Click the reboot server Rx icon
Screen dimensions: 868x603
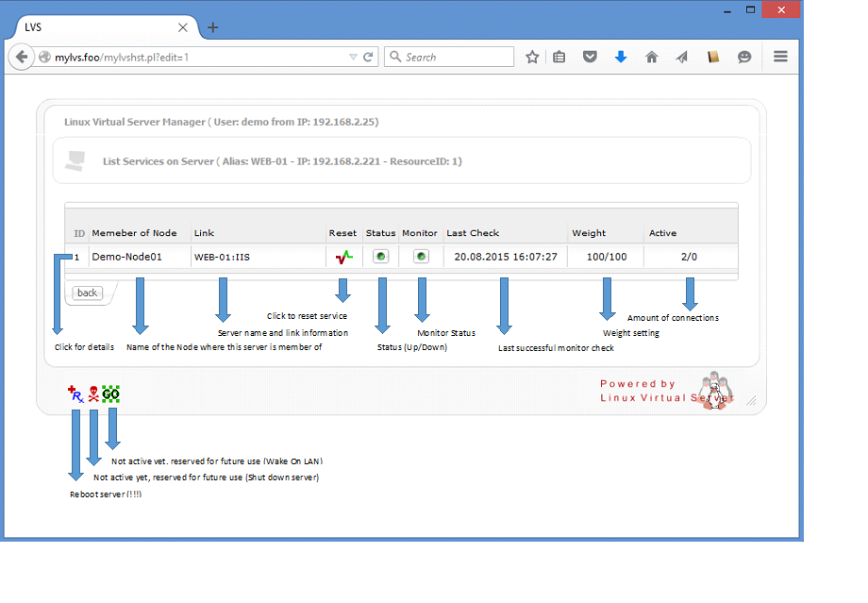[75, 394]
